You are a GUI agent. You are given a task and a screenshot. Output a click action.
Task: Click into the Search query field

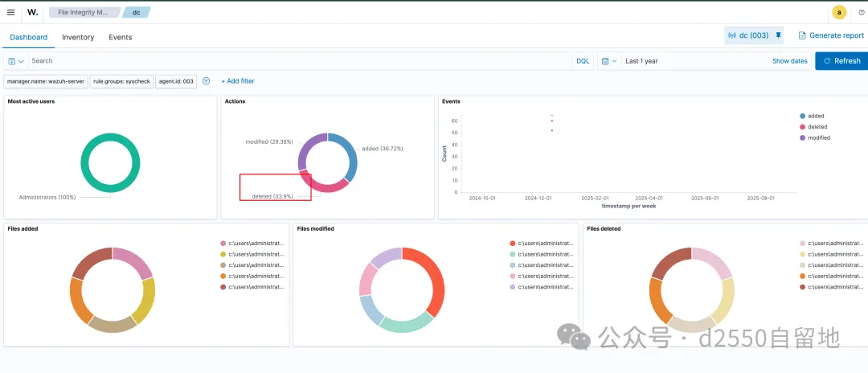point(297,61)
